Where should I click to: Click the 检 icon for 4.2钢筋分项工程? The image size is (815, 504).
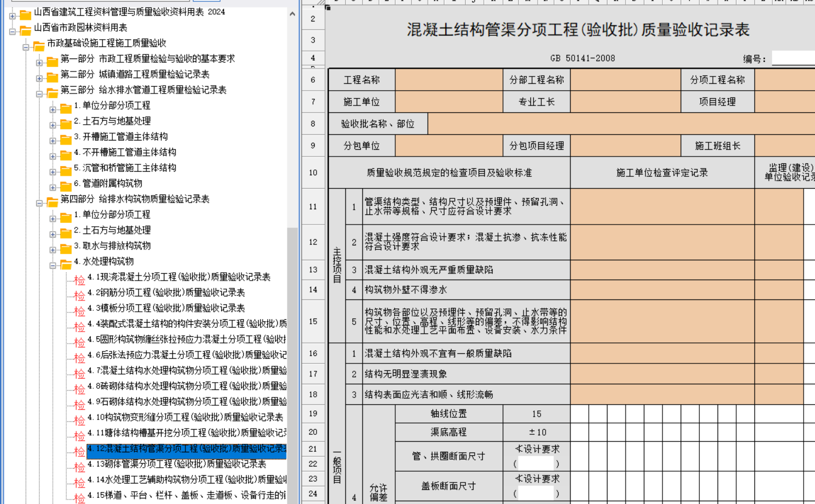[79, 294]
